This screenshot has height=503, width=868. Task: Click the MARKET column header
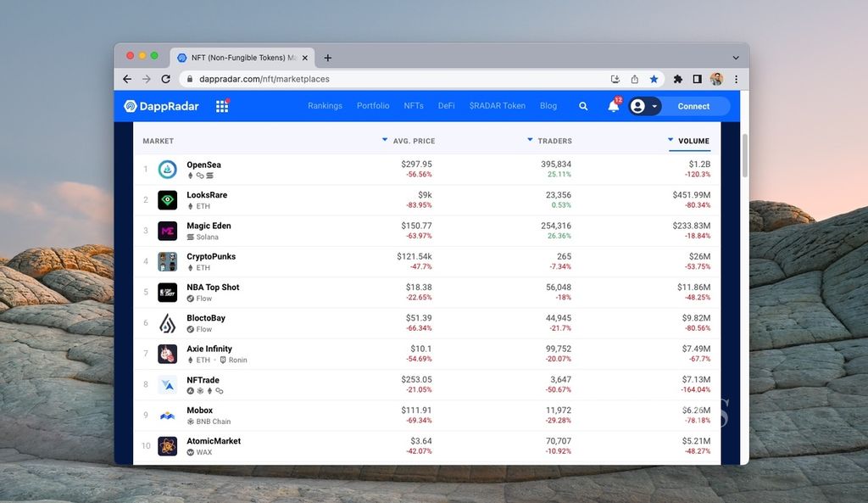(159, 141)
